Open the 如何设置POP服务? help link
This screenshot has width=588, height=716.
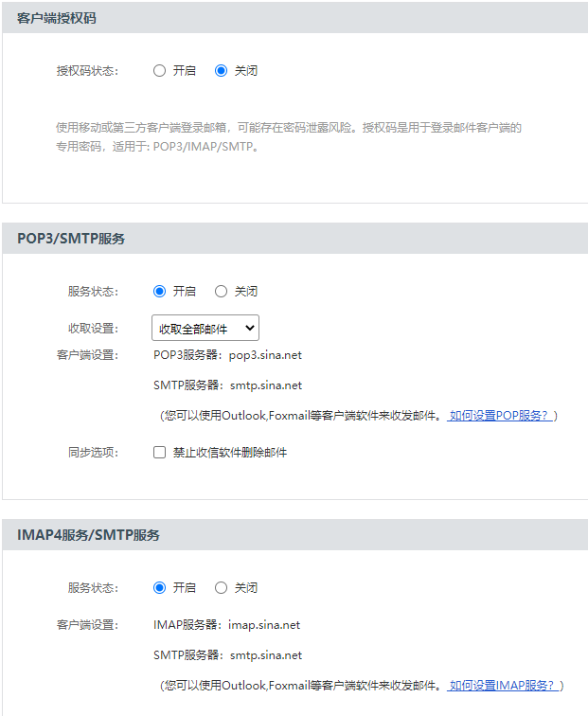click(x=500, y=416)
